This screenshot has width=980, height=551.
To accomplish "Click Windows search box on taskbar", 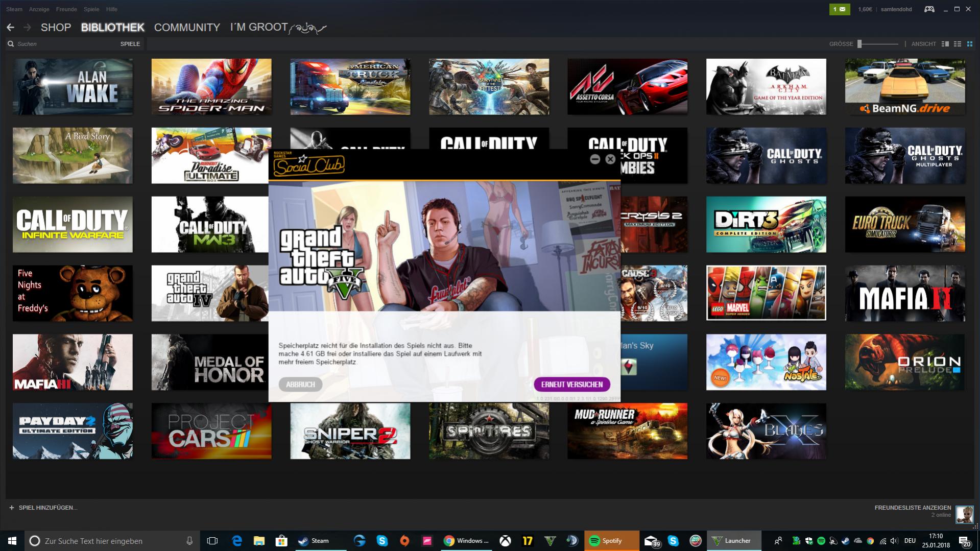I will tap(112, 541).
